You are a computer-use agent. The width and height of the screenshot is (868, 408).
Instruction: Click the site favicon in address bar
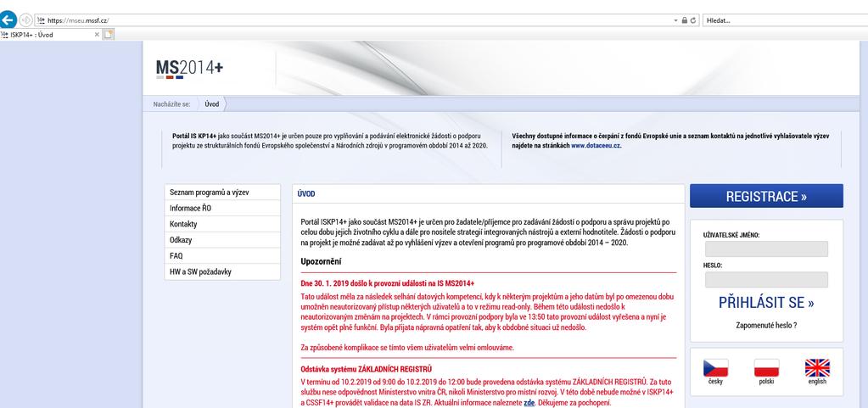pos(41,20)
